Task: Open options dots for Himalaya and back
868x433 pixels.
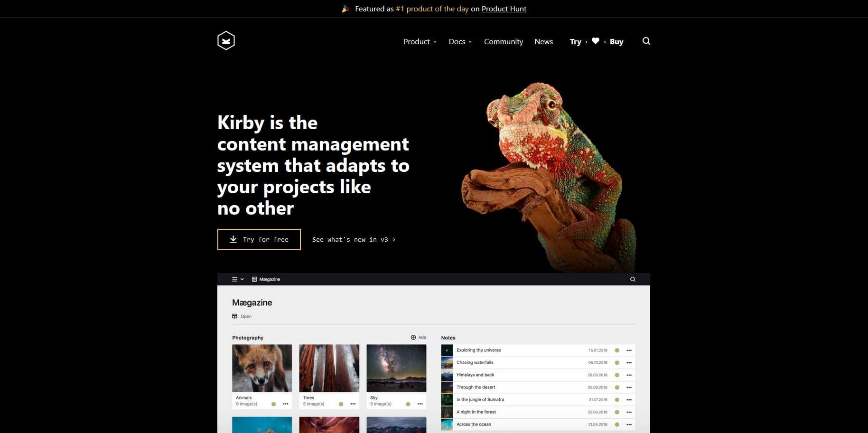Action: coord(629,375)
